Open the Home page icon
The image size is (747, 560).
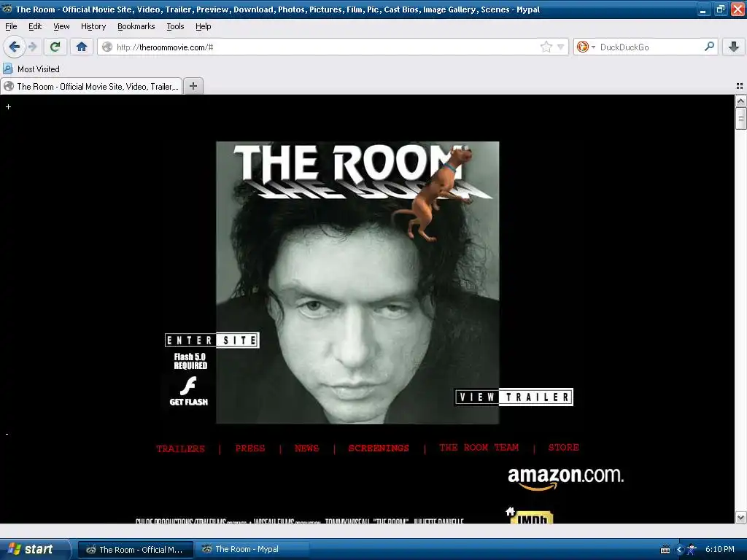point(82,47)
